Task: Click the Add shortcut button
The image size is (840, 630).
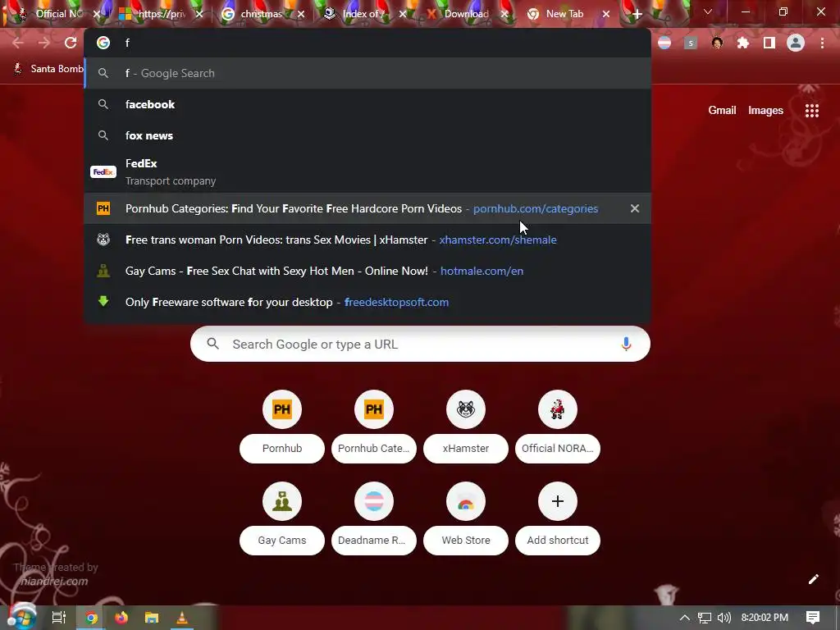Action: point(558,518)
